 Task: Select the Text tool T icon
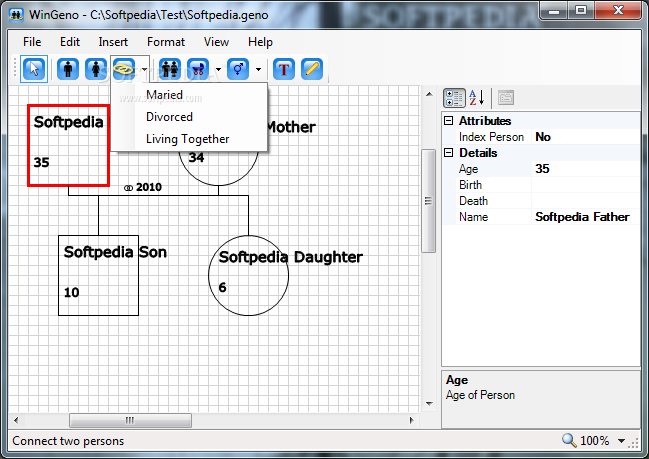284,69
